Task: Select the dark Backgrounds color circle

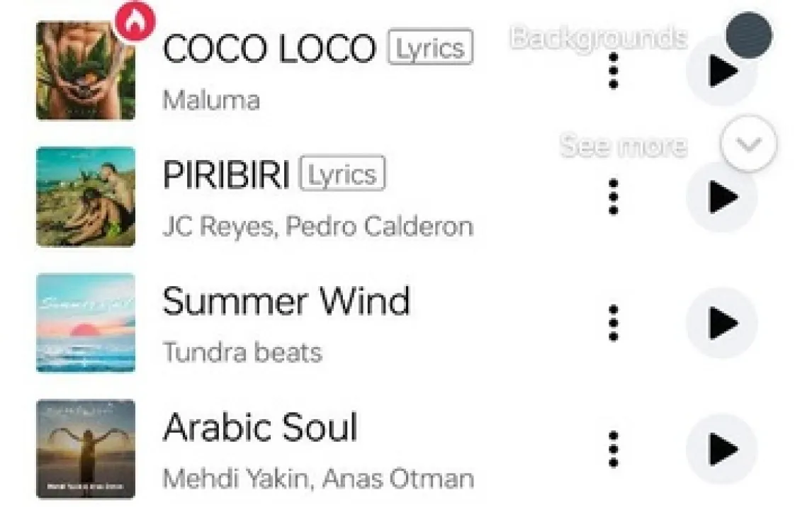Action: tap(749, 35)
